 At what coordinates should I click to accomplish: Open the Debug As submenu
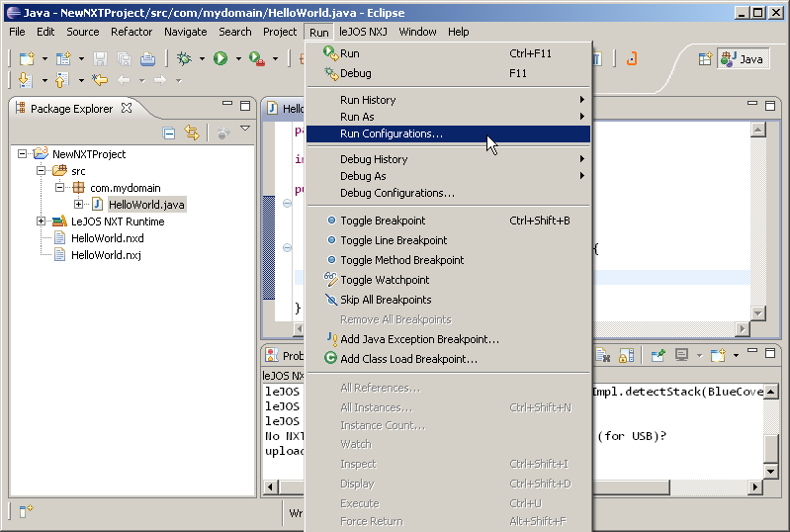point(449,176)
